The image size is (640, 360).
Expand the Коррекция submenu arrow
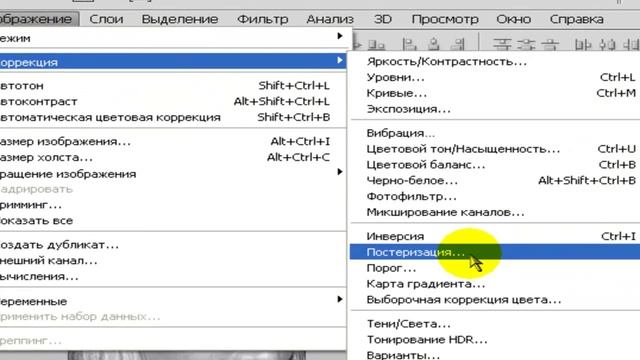[x=340, y=60]
